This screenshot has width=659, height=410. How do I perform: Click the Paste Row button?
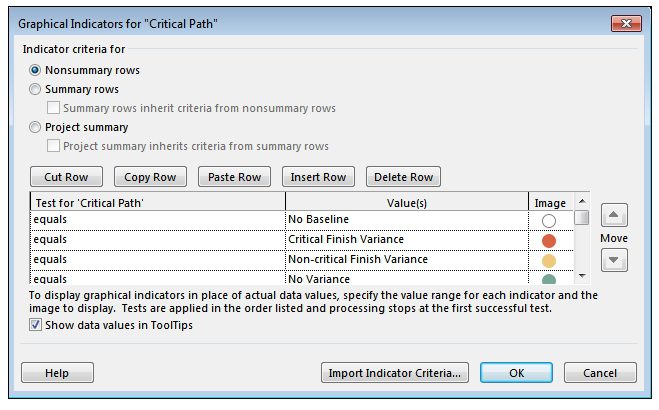235,177
